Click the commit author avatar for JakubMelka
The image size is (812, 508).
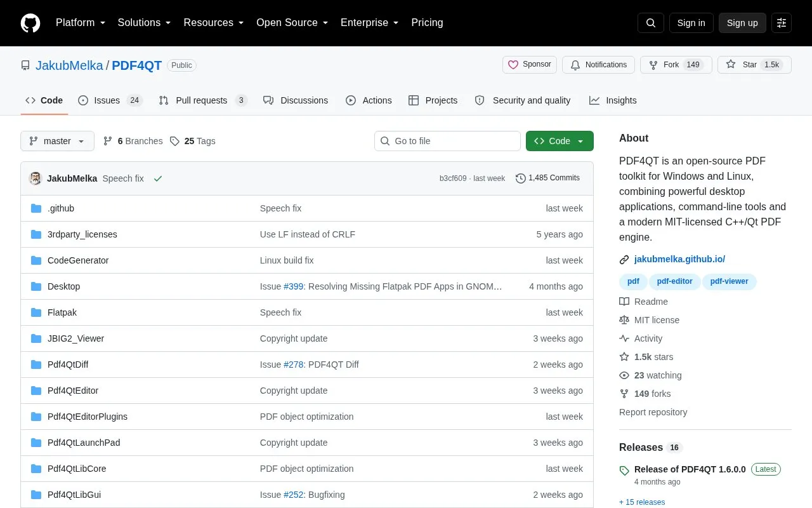(36, 178)
